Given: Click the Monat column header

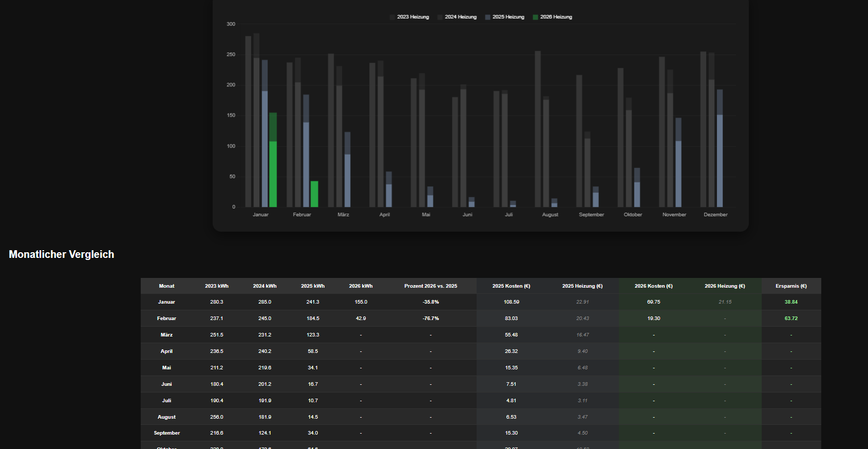Looking at the screenshot, I should pyautogui.click(x=166, y=286).
